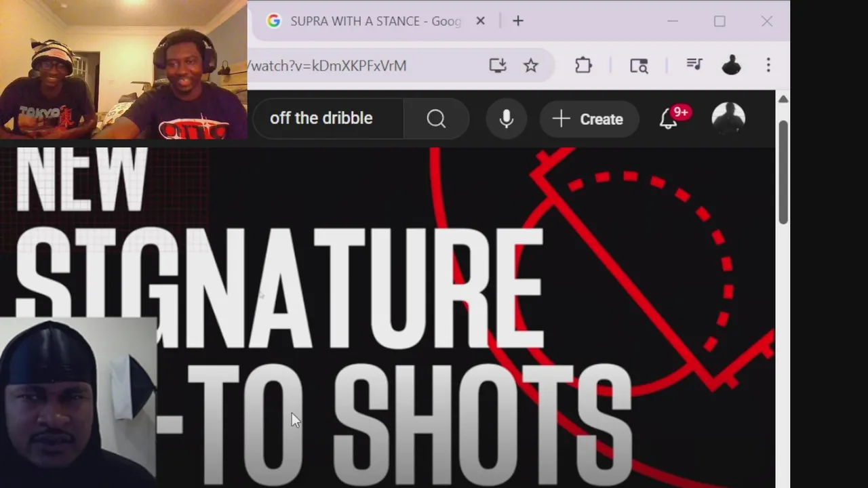Click the YouTube search field
This screenshot has height=488, width=868.
pos(328,119)
